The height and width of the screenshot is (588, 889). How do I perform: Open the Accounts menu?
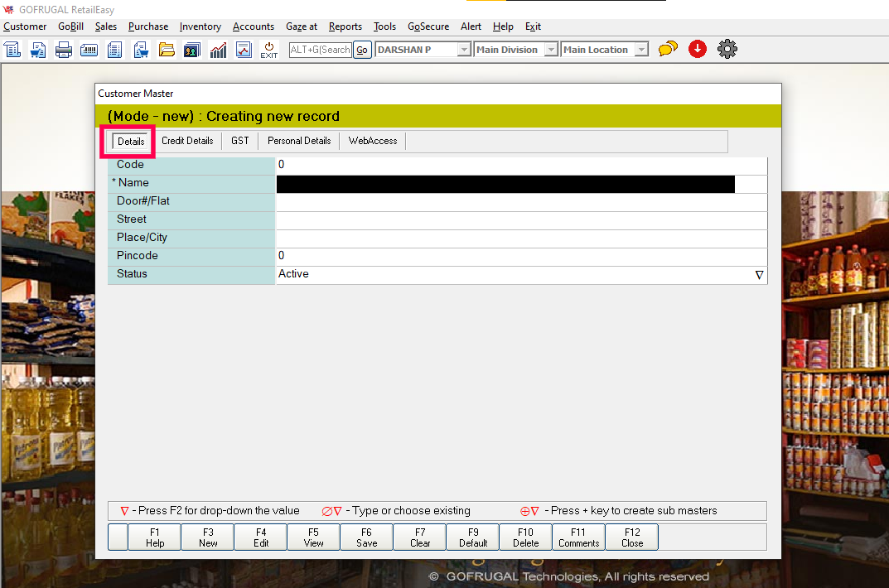(254, 27)
